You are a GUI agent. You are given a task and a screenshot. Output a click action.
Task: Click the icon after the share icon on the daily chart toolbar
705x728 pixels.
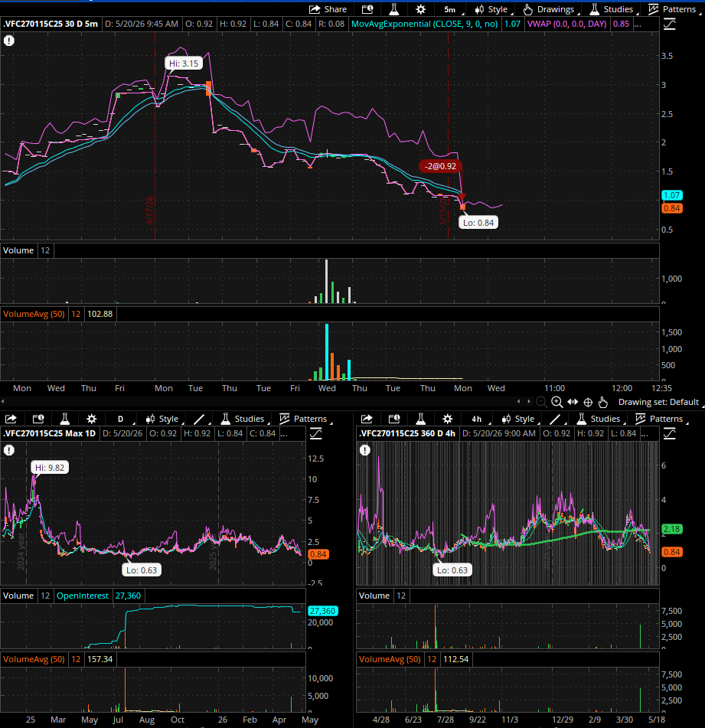[38, 419]
